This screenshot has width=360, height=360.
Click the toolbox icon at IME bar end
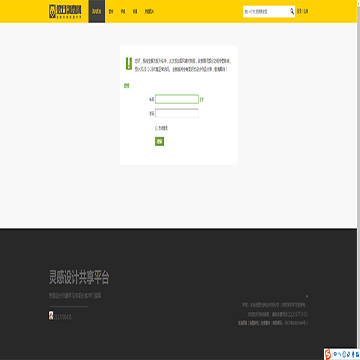click(357, 354)
